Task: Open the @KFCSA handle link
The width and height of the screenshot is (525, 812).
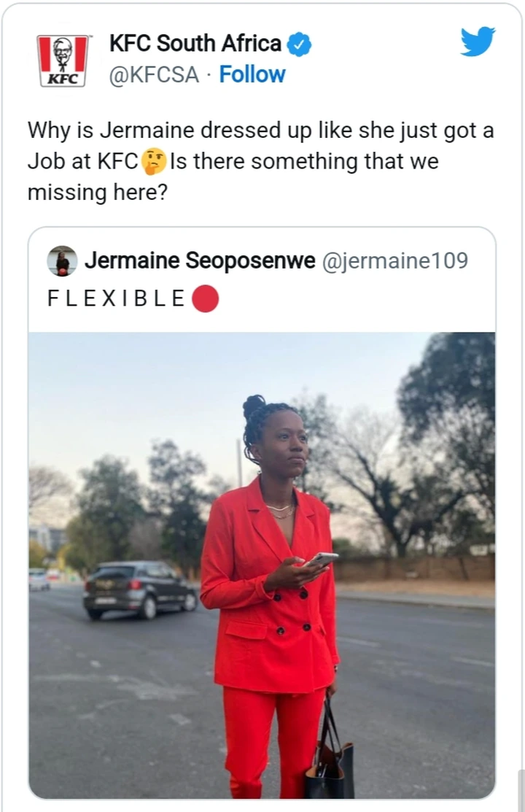Action: click(x=154, y=74)
